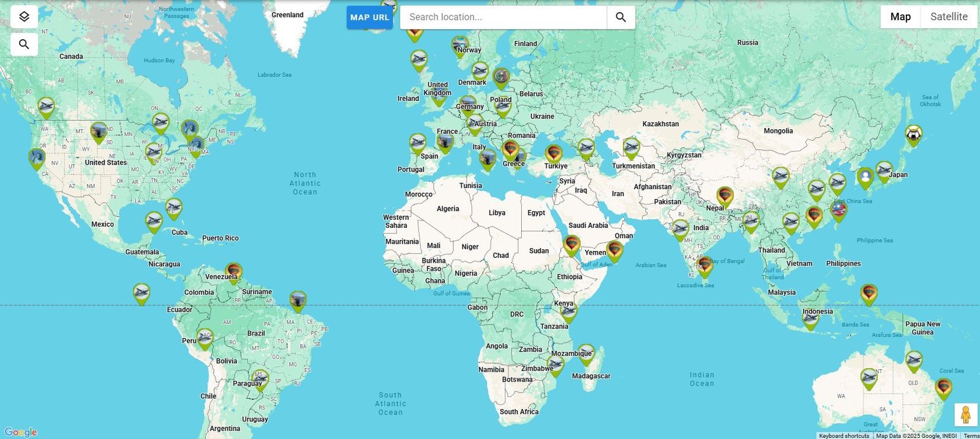
Task: Click the balloon marker in eastern Sudan
Action: (571, 246)
